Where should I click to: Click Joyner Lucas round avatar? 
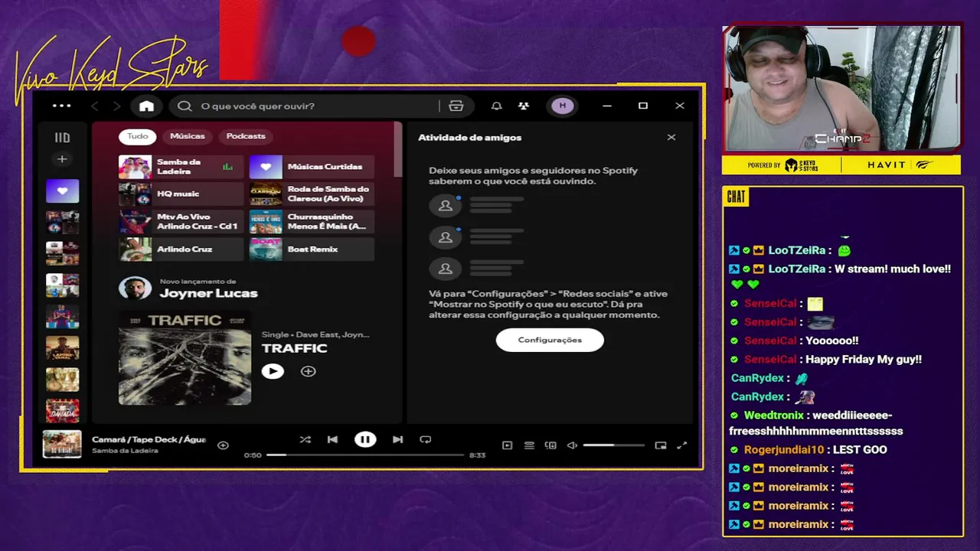[135, 289]
